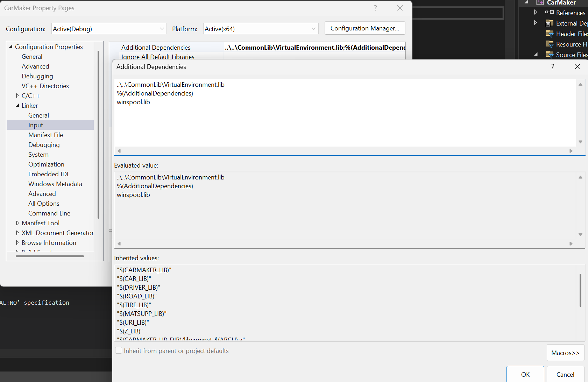Open the Macros>> panel
The height and width of the screenshot is (382, 588).
(x=565, y=353)
